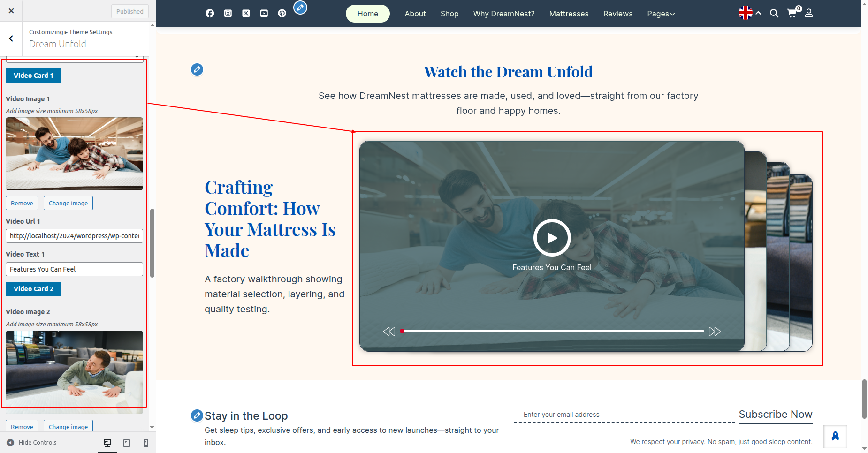868x453 pixels.
Task: Open the search magnifier icon
Action: tap(774, 14)
